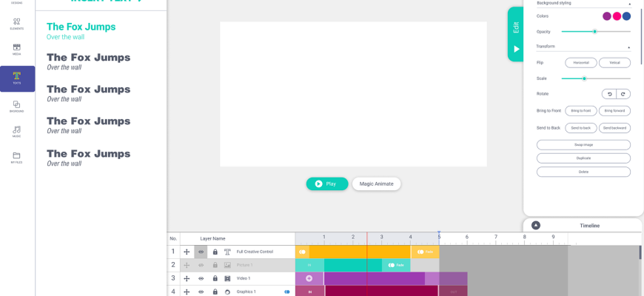Collapse the Background styling section

(630, 3)
